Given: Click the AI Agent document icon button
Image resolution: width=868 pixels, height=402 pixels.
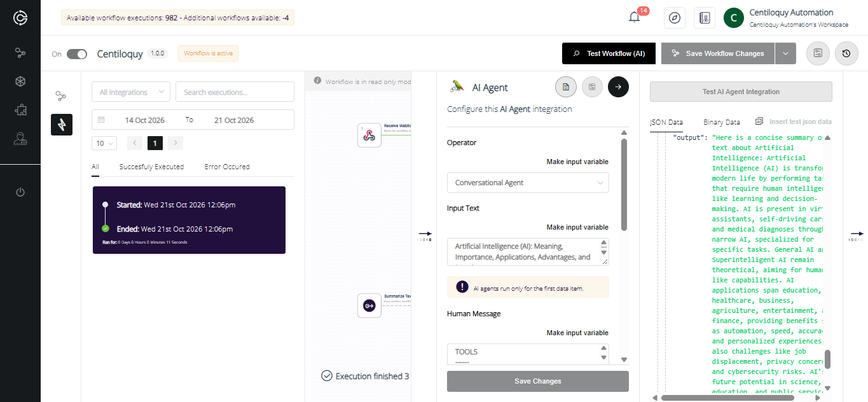Looking at the screenshot, I should [566, 87].
